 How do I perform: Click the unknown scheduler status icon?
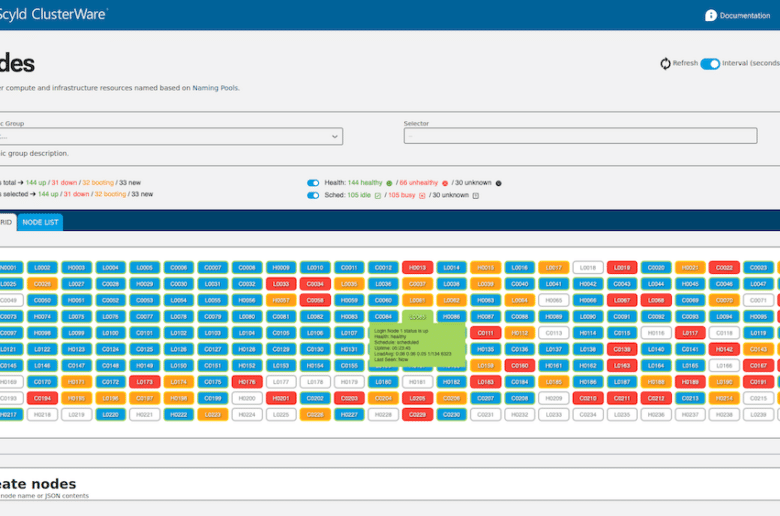[x=476, y=196]
